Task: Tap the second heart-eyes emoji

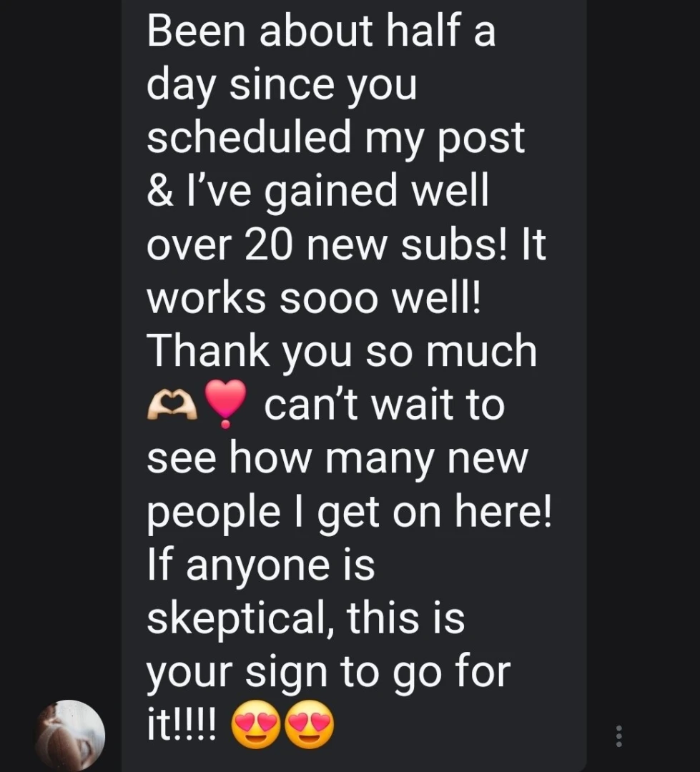Action: coord(310,725)
